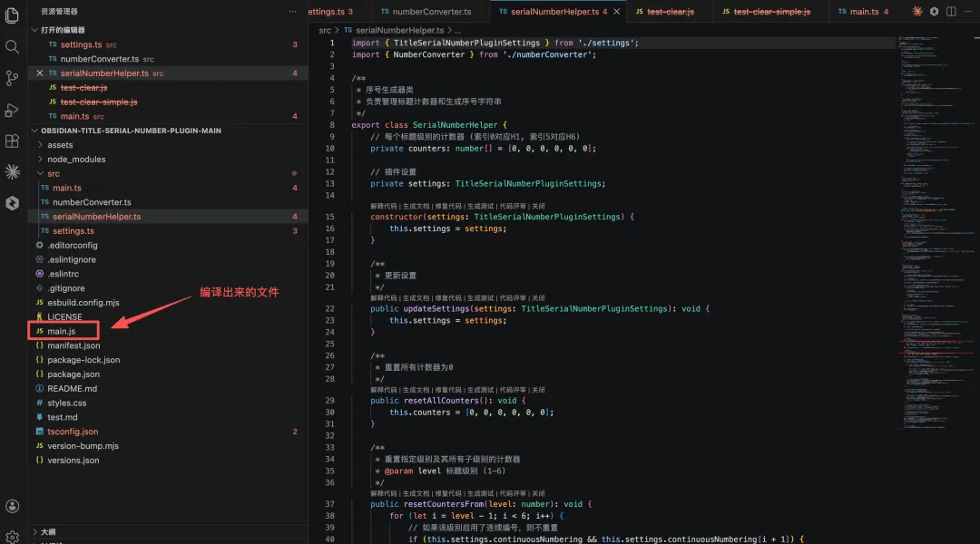Open the Manage gear icon
This screenshot has width=980, height=544.
coord(12,537)
